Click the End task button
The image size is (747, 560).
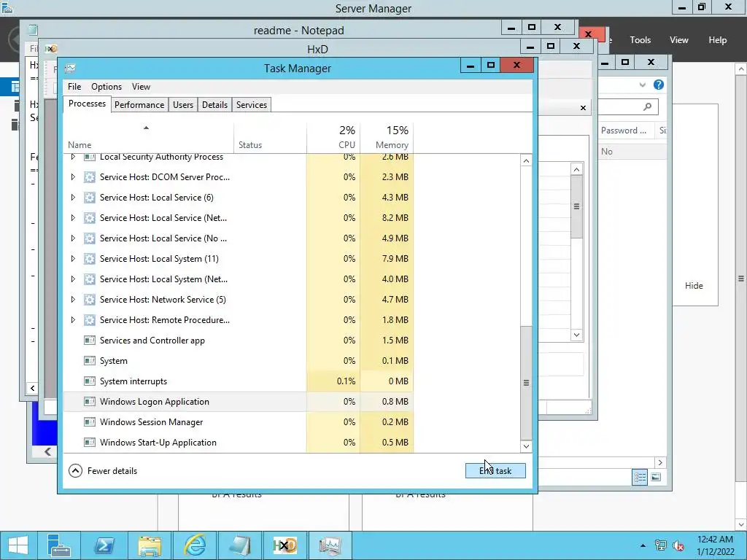(495, 471)
